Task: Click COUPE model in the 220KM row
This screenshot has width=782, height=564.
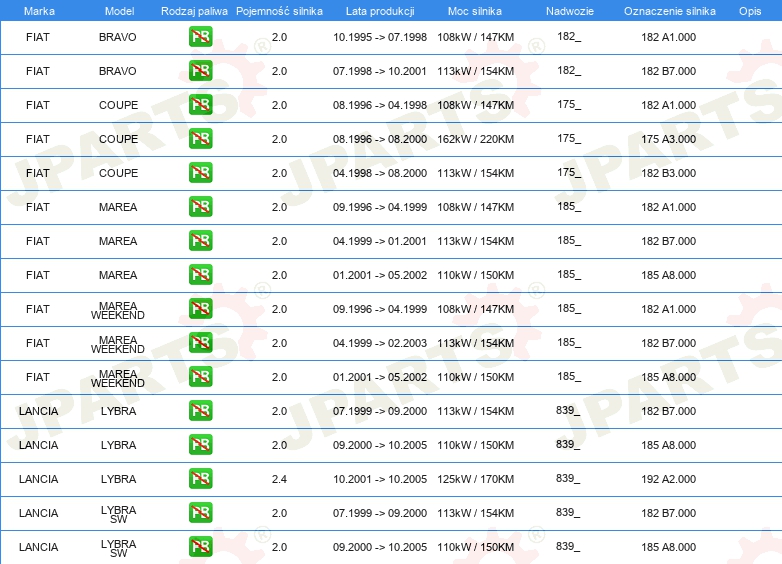Action: [x=118, y=139]
